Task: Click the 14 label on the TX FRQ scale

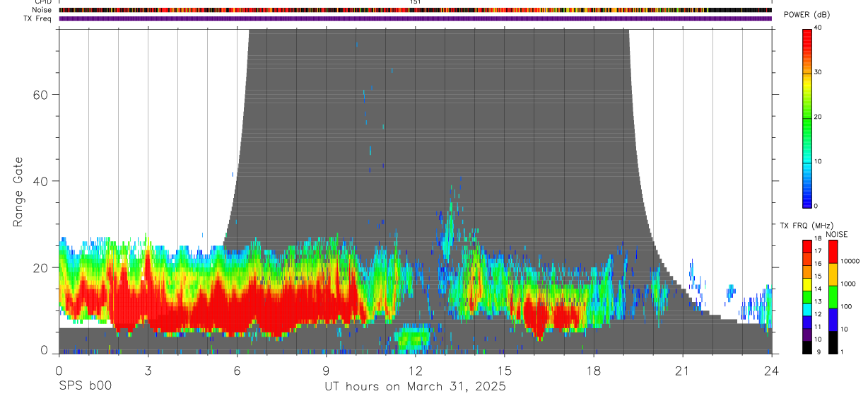Action: [x=818, y=289]
